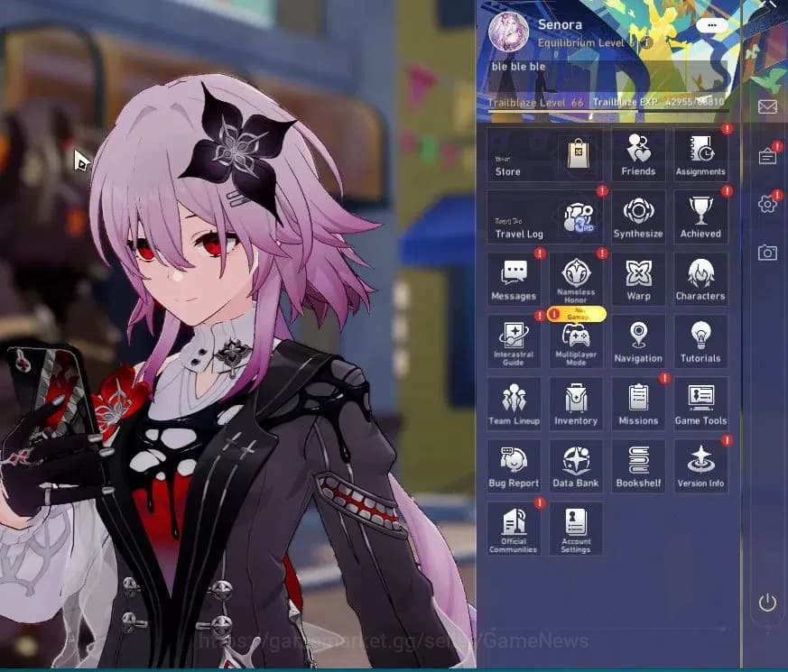The height and width of the screenshot is (672, 788).
Task: Open the Travel Log
Action: tap(544, 217)
